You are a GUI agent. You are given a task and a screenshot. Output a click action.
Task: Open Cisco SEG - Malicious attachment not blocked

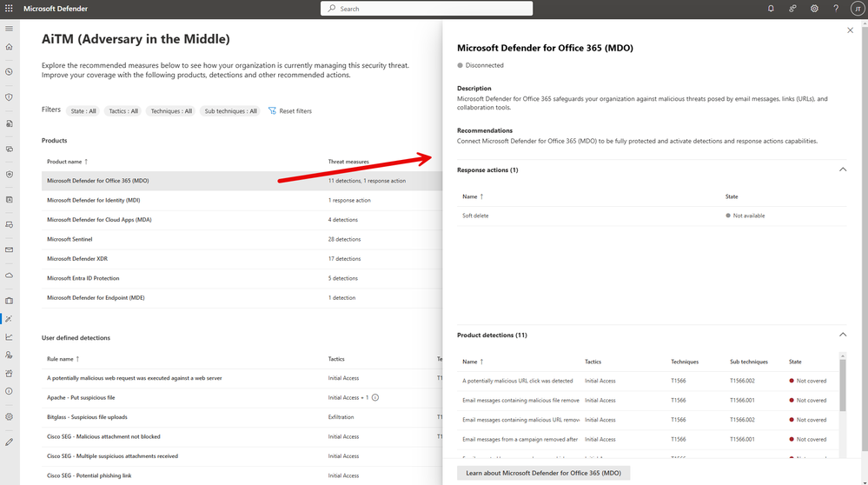103,436
